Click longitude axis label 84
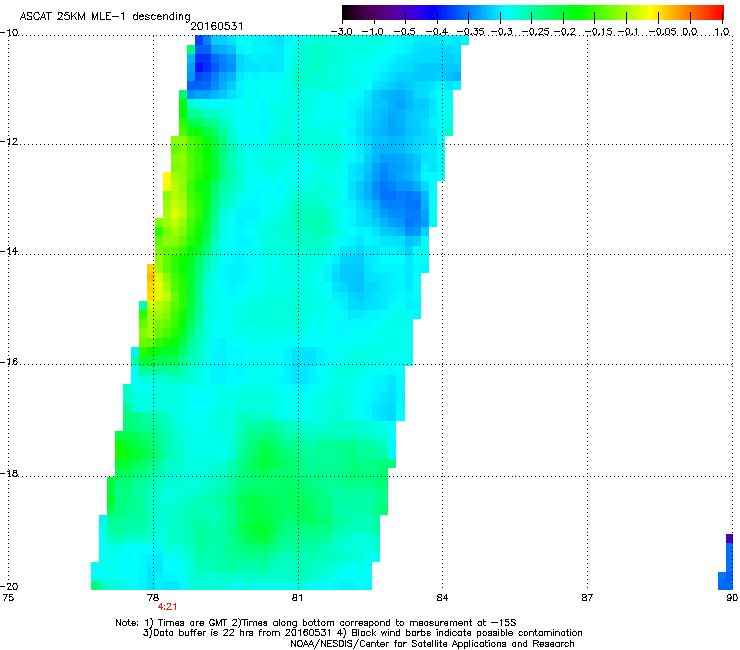The image size is (740, 650). pos(442,598)
